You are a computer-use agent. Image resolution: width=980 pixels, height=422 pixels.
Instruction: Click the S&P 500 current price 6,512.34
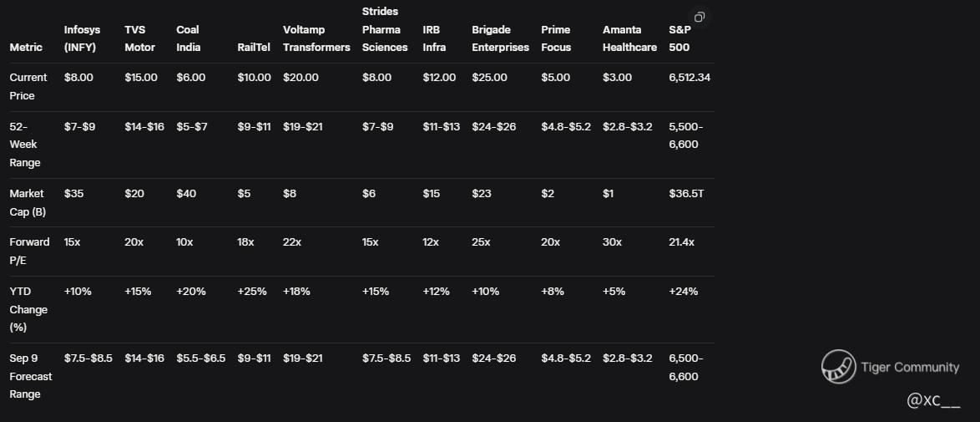pyautogui.click(x=689, y=78)
